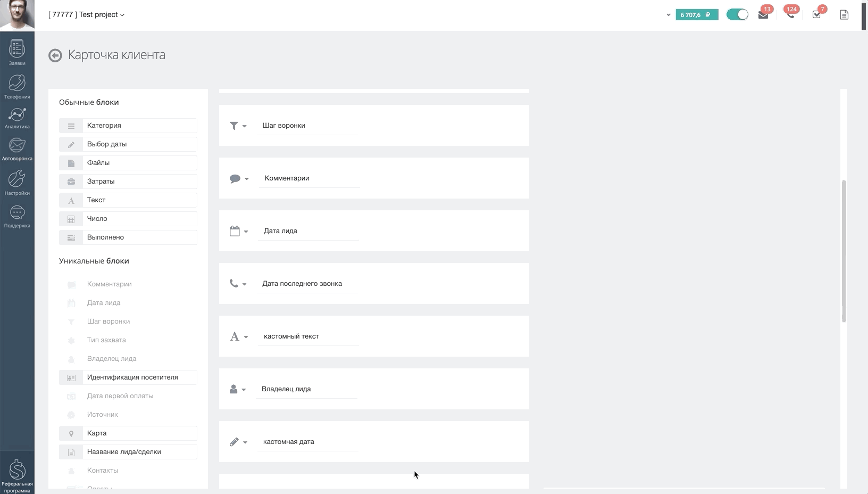Open mail notifications with badge 13
868x494 pixels.
(x=764, y=14)
